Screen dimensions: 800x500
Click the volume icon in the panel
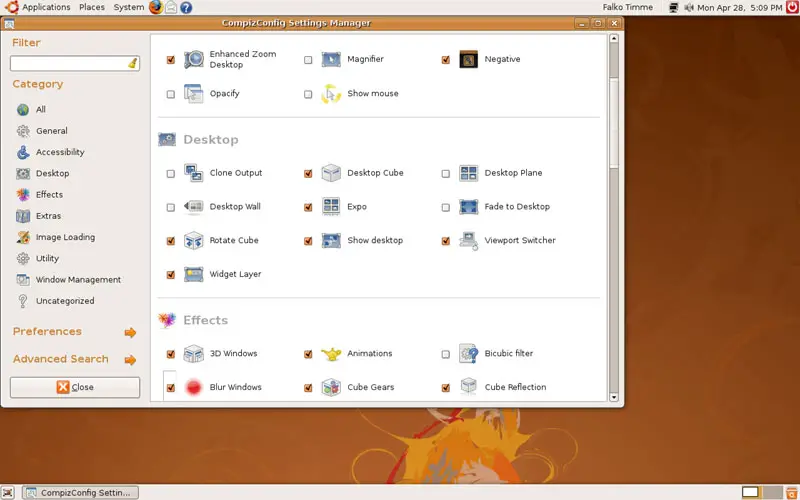coord(689,8)
